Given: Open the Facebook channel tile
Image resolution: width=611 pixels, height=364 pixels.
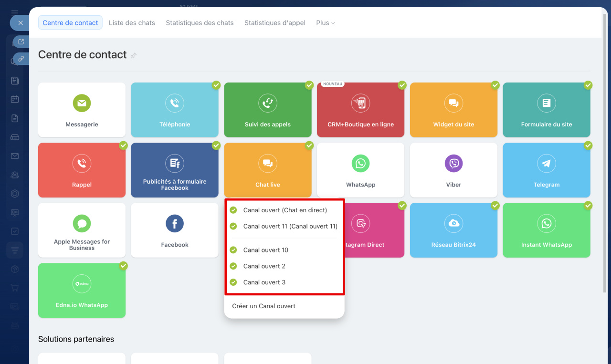Looking at the screenshot, I should 174,230.
